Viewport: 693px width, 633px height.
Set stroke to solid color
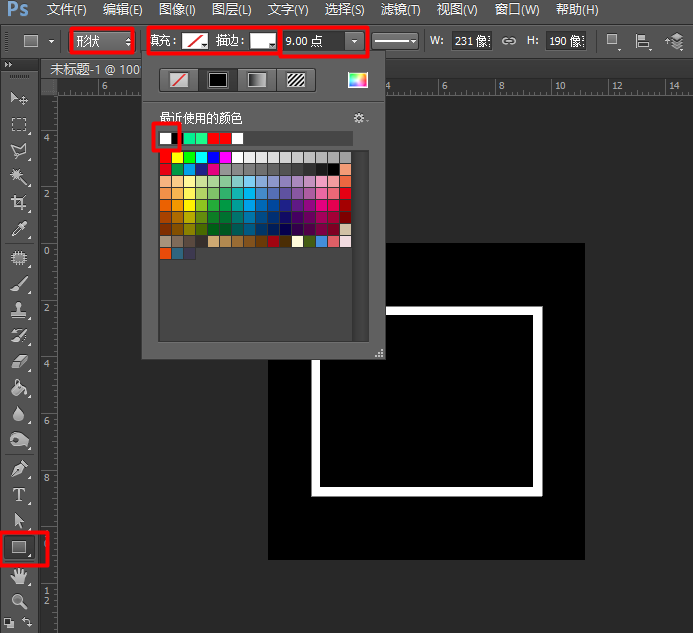[217, 80]
